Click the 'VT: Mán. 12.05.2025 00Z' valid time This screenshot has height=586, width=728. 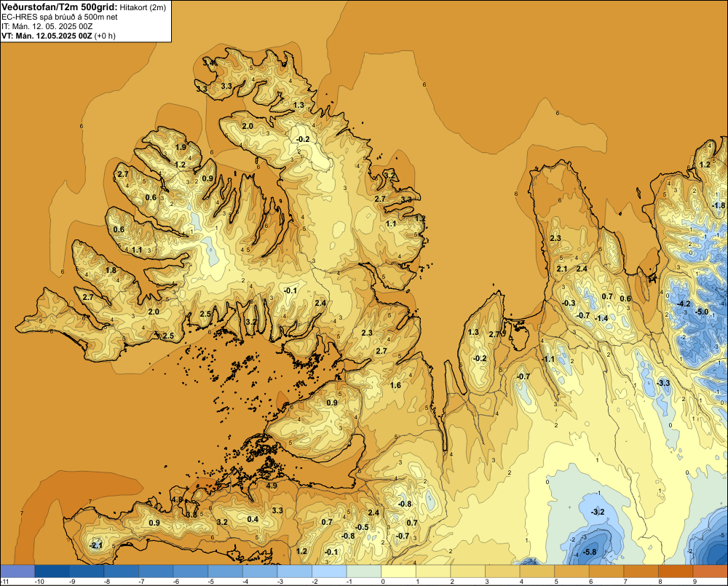click(x=47, y=36)
